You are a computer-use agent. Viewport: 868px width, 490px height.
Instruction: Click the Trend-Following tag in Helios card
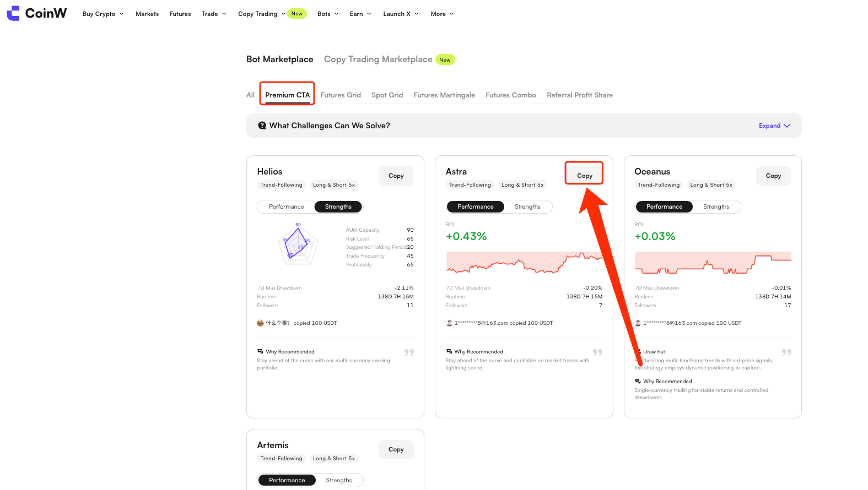pos(282,185)
